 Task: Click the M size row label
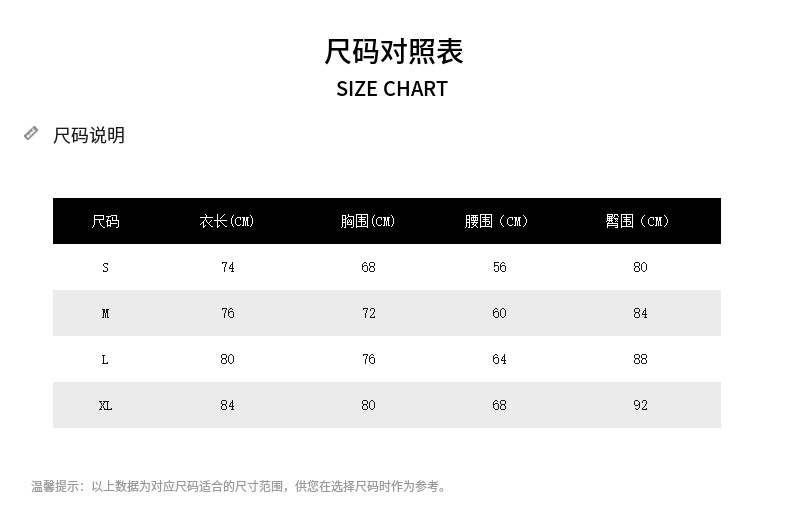(105, 313)
